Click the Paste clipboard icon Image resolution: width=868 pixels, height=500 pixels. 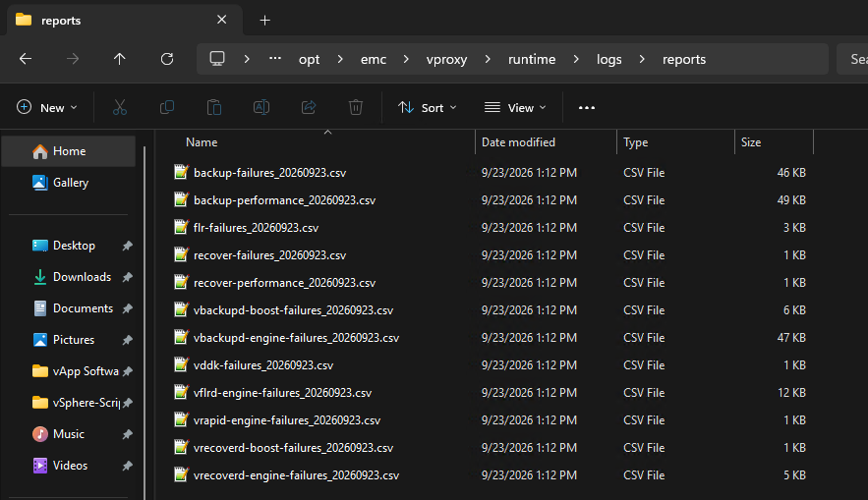pos(213,107)
